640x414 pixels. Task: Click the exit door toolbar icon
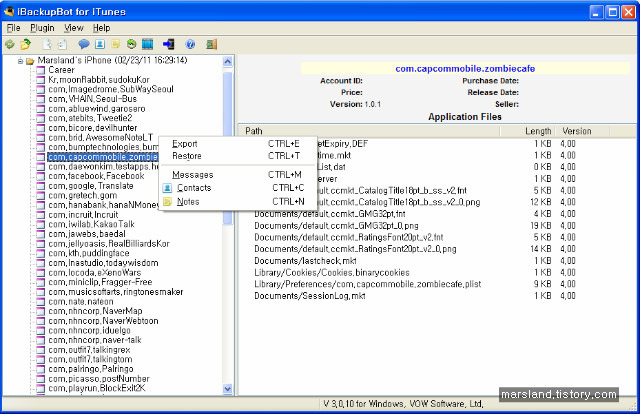[x=211, y=44]
